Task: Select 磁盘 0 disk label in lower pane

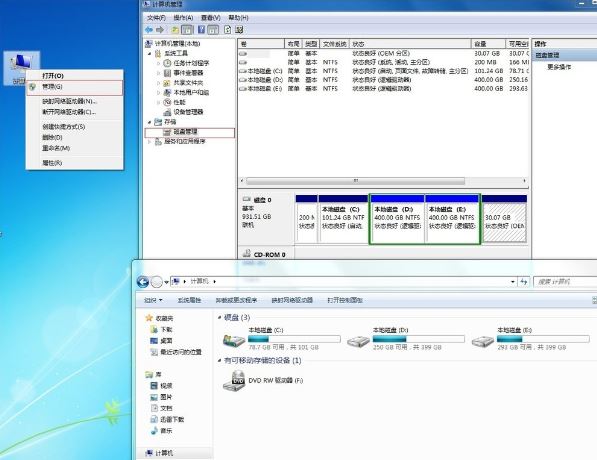Action: click(262, 200)
